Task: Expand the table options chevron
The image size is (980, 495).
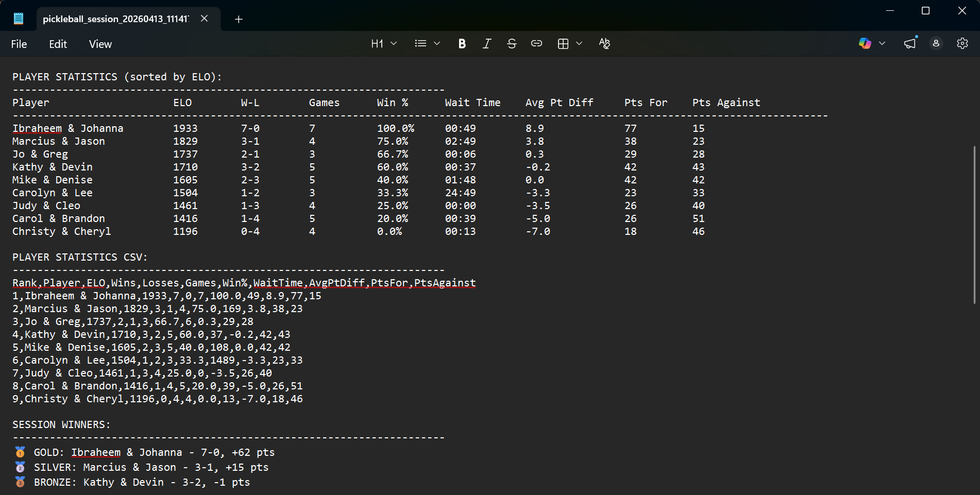Action: click(x=579, y=43)
